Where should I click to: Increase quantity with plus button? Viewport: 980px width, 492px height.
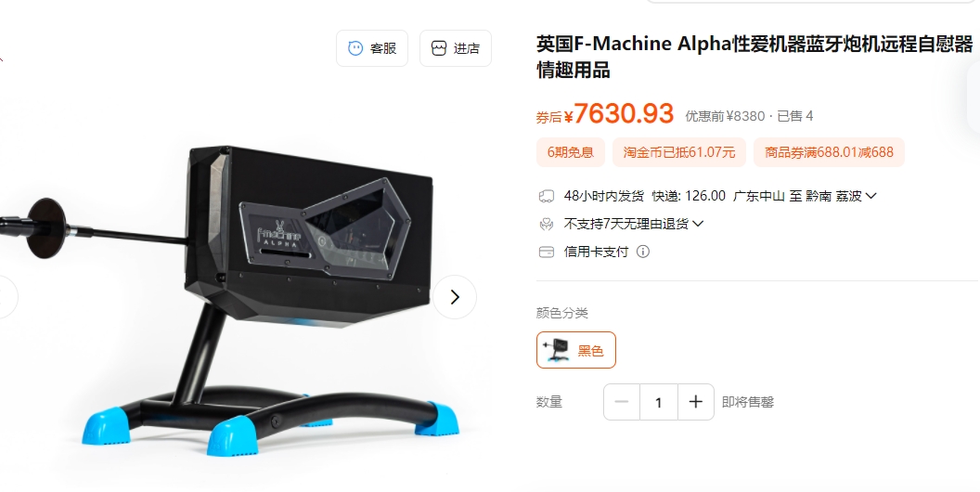696,402
